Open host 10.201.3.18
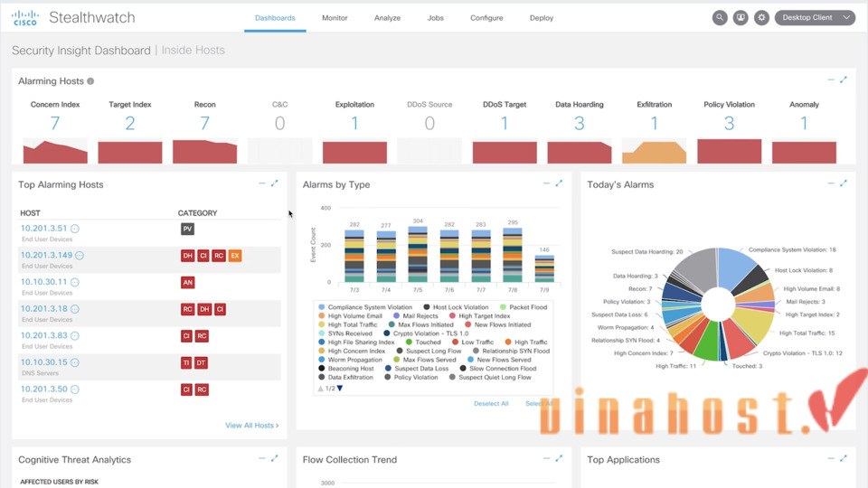This screenshot has height=488, width=868. [43, 309]
